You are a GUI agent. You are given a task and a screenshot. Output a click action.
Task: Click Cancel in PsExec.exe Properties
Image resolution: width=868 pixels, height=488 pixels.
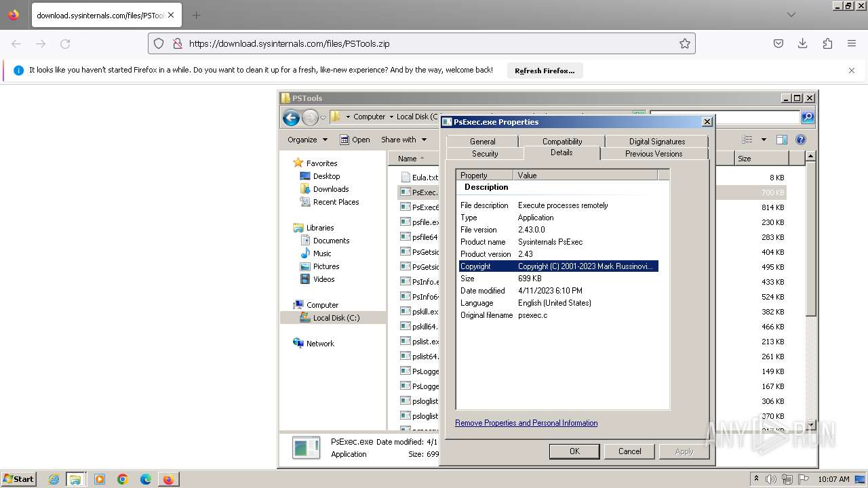click(629, 451)
